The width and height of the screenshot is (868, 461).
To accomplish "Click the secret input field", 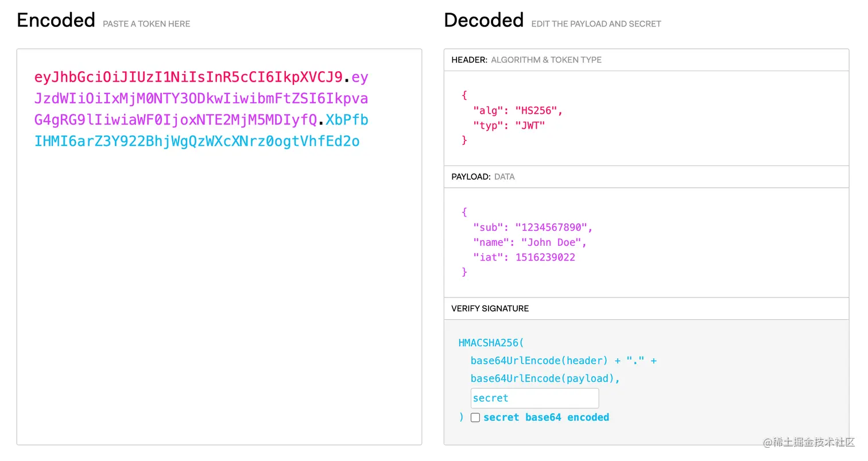I will 534,398.
